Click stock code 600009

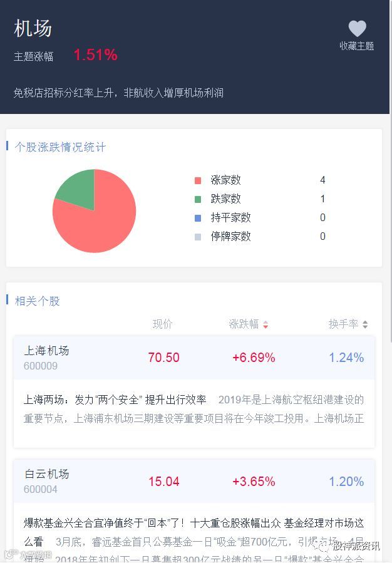tap(41, 366)
